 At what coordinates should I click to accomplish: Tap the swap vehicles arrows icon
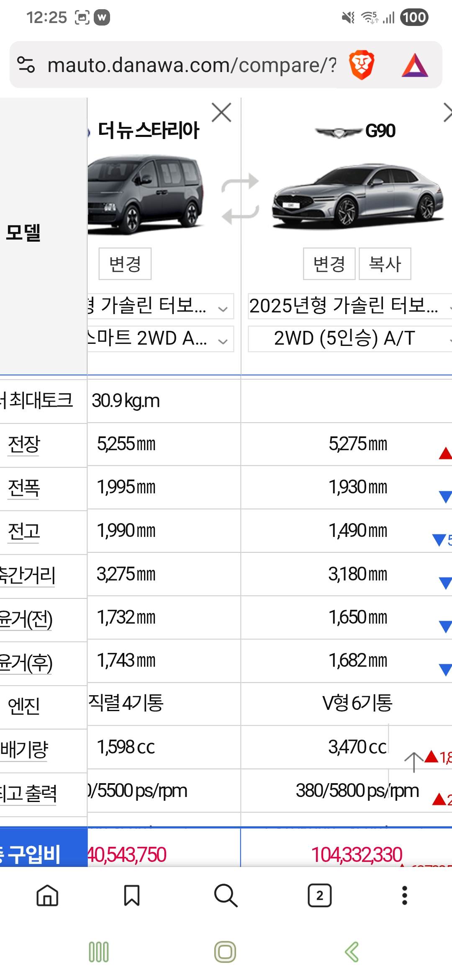tap(240, 199)
